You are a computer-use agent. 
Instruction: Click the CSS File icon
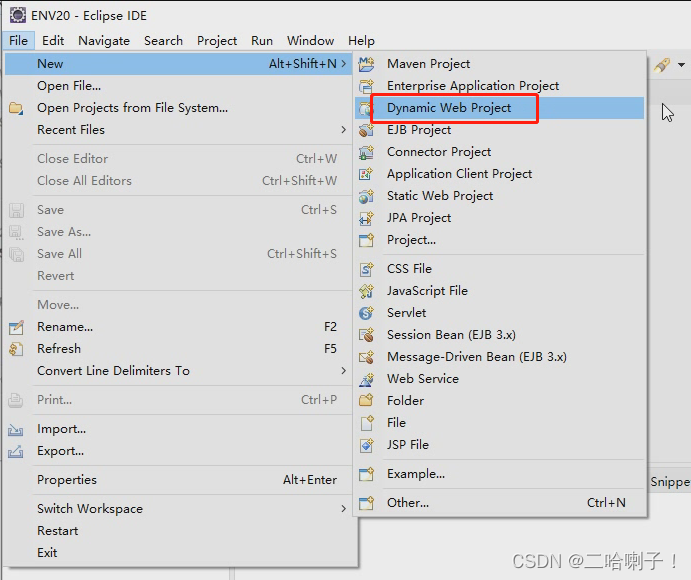pyautogui.click(x=366, y=269)
